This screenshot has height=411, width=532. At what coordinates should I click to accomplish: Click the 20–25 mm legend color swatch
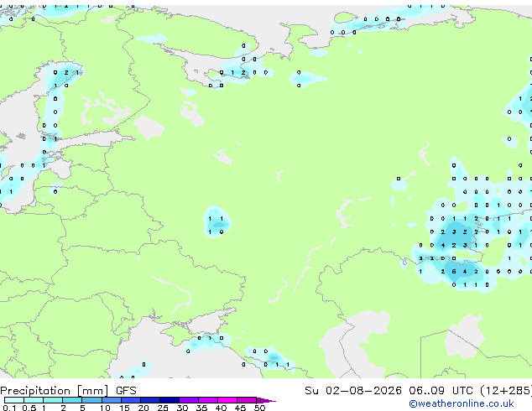tap(150, 400)
